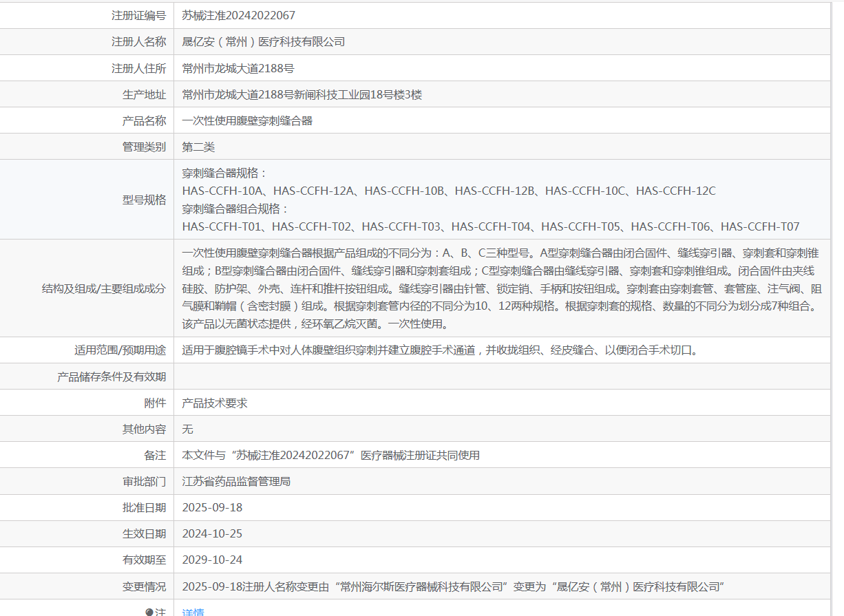Image resolution: width=844 pixels, height=616 pixels.
Task: Select product name 一次性使用腹壁穿刺缝合器
Action: pos(247,120)
